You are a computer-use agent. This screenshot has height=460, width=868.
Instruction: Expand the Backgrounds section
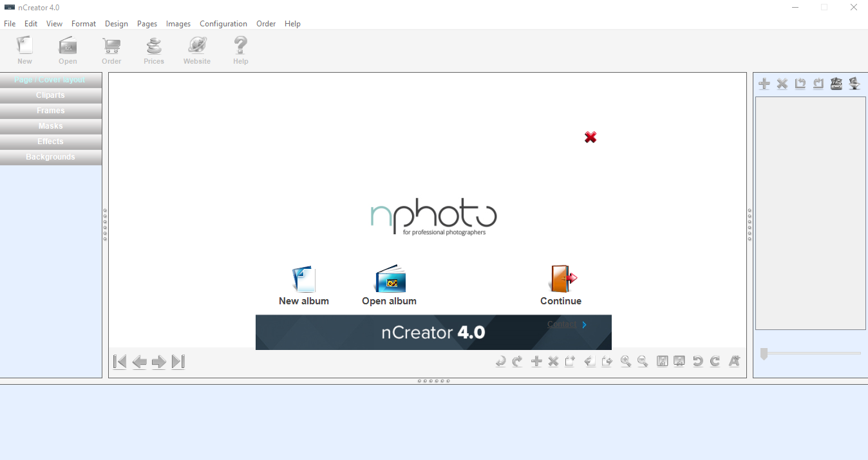point(51,157)
